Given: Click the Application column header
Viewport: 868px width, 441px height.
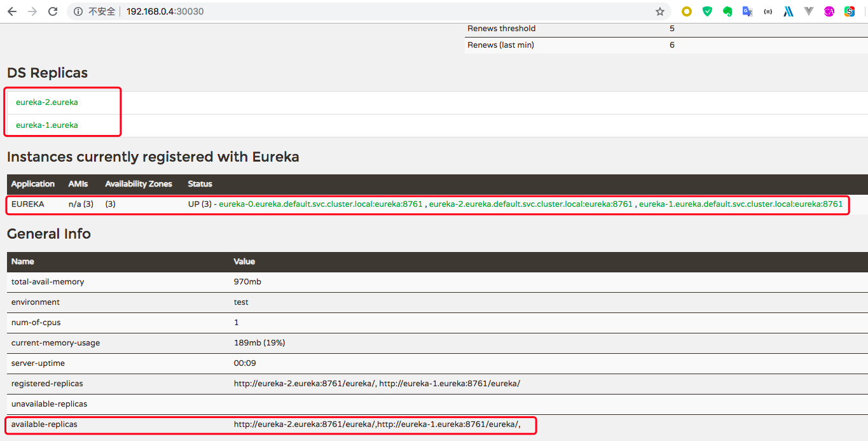Looking at the screenshot, I should (x=33, y=184).
